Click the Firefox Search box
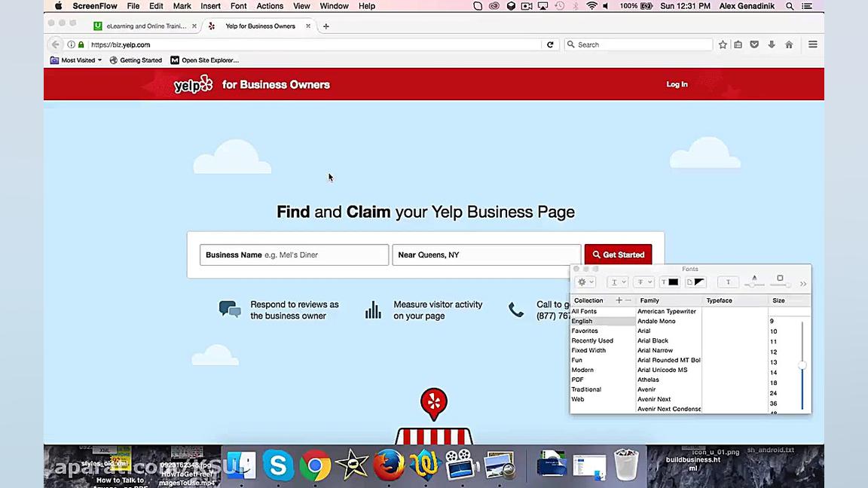Viewport: 868px width, 488px height. [638, 45]
